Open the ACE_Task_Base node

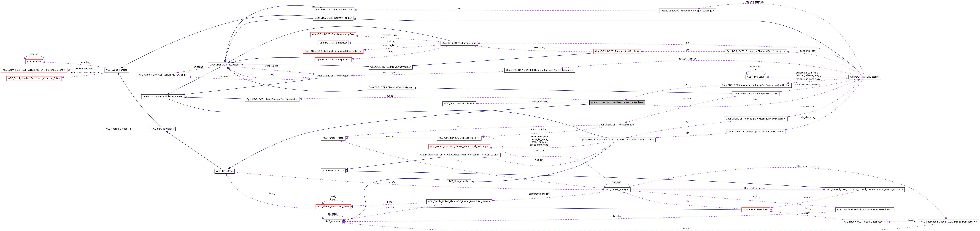(224, 171)
